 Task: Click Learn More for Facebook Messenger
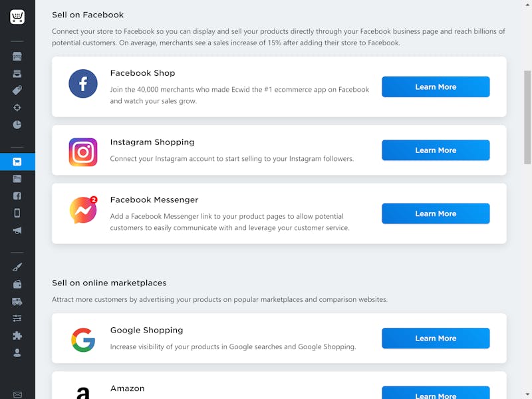(436, 213)
